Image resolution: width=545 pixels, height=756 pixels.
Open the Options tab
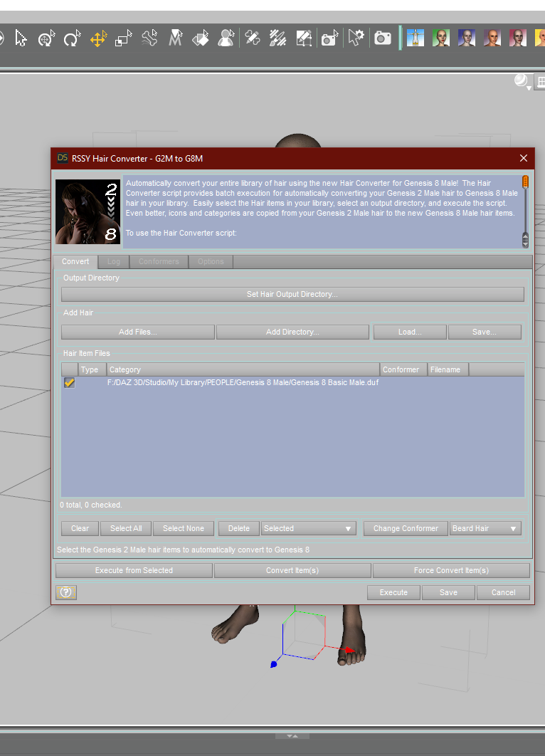(211, 261)
